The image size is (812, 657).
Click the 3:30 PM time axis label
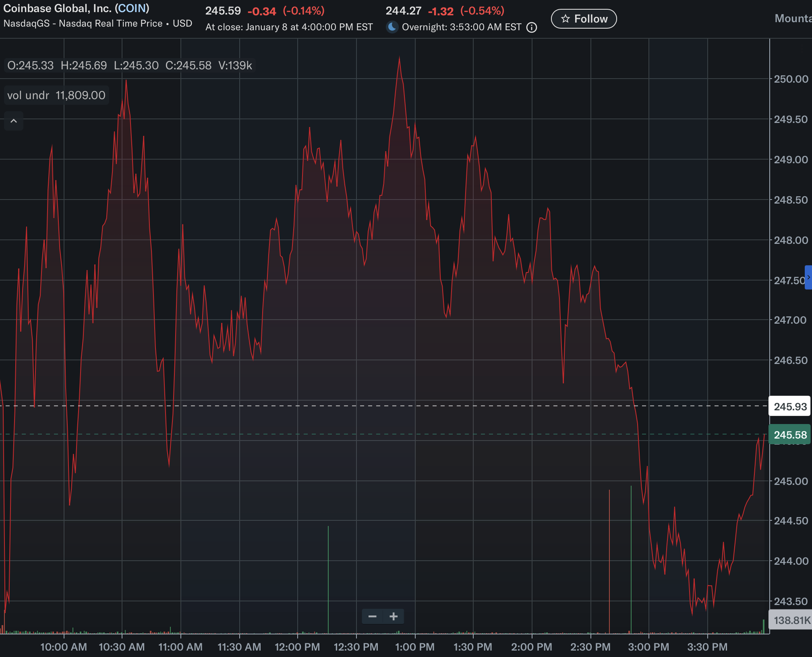pos(707,647)
